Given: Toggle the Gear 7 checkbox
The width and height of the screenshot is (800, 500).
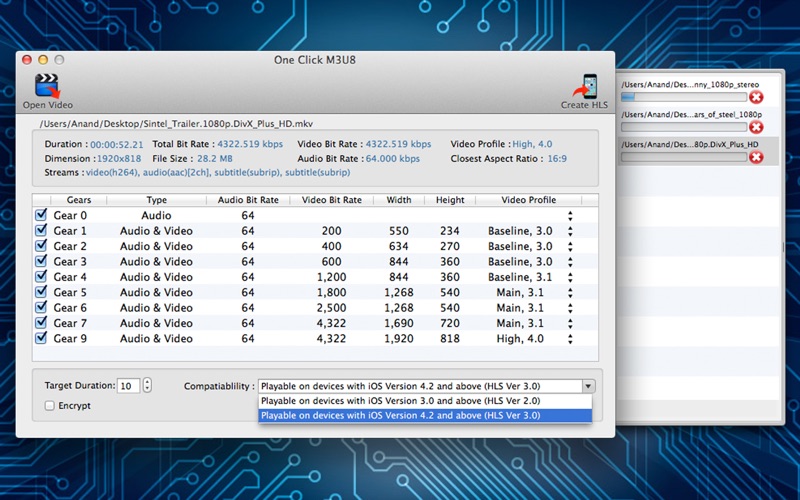Looking at the screenshot, I should point(41,322).
